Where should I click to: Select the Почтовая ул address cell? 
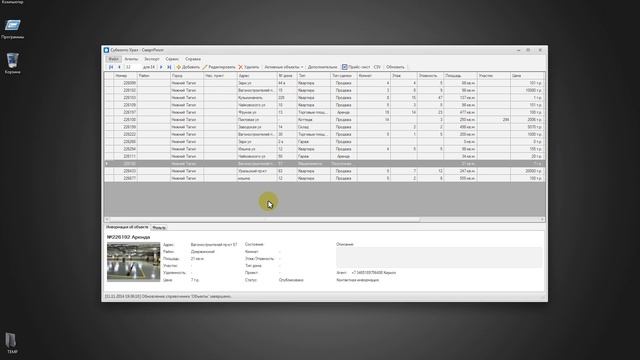[x=257, y=120]
